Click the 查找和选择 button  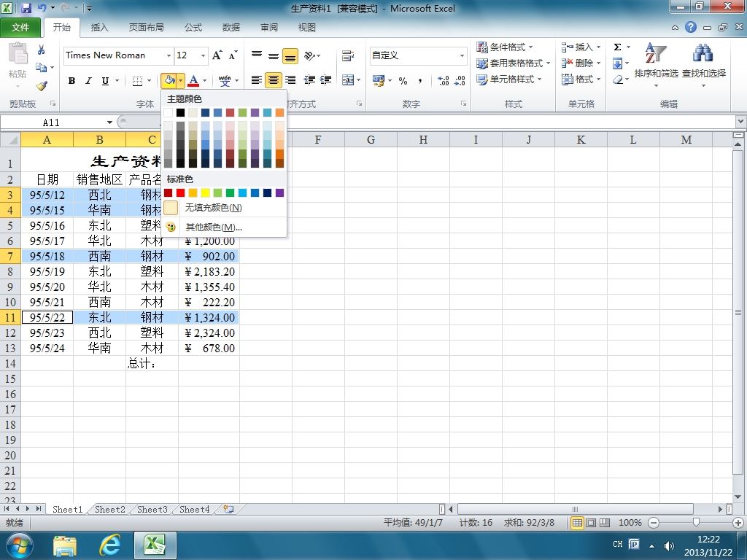pyautogui.click(x=704, y=65)
